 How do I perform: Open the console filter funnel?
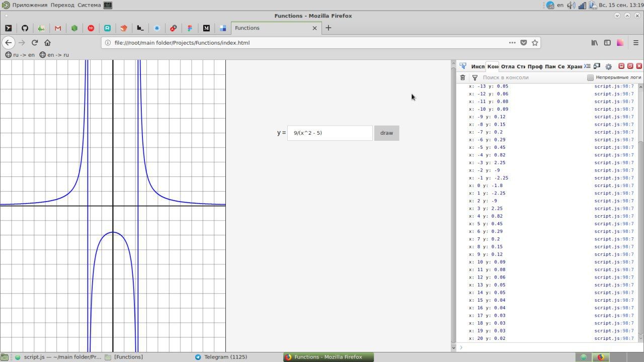tap(475, 77)
